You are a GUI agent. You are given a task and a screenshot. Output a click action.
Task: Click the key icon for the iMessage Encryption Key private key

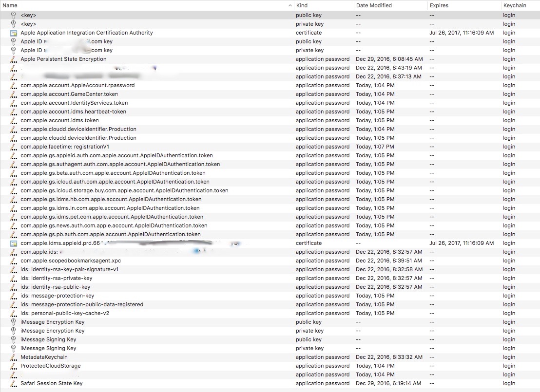click(x=14, y=331)
